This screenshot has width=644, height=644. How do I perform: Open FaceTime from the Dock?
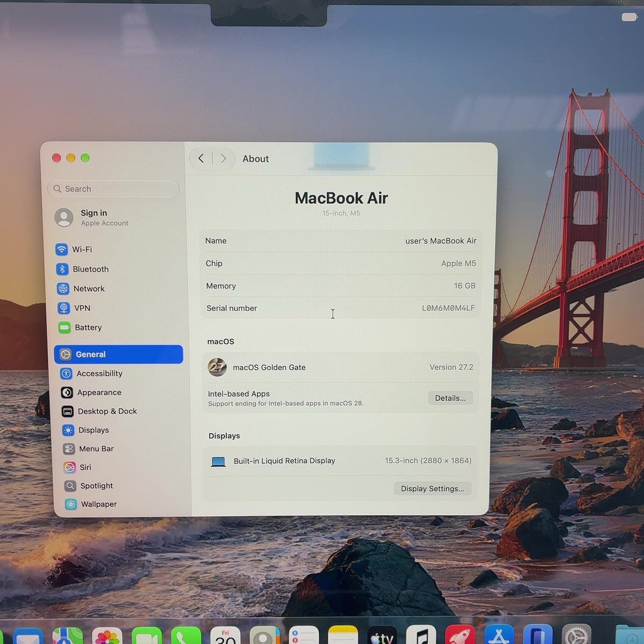click(x=147, y=636)
